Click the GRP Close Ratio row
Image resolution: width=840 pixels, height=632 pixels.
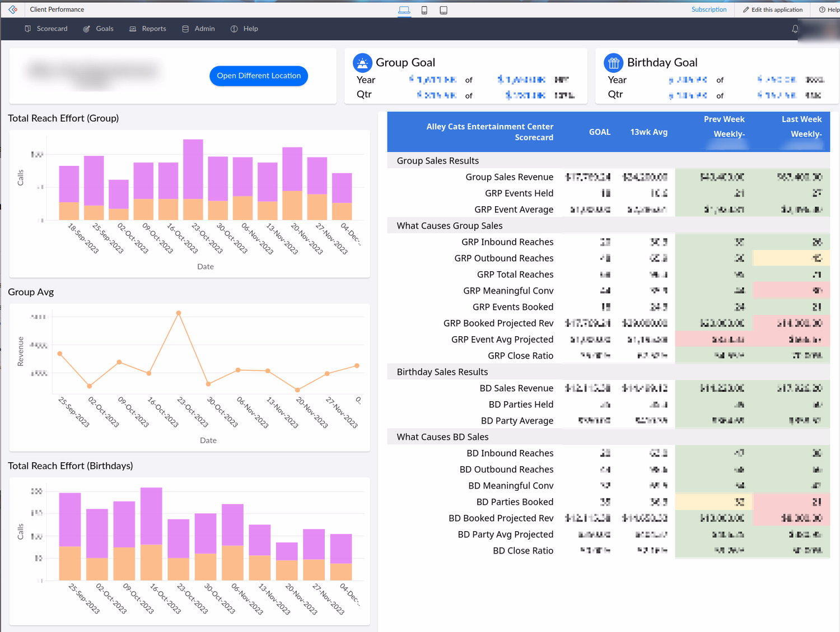(521, 355)
